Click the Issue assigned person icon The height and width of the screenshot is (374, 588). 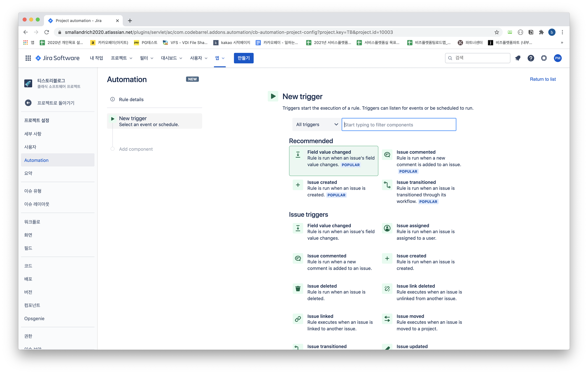pos(387,228)
